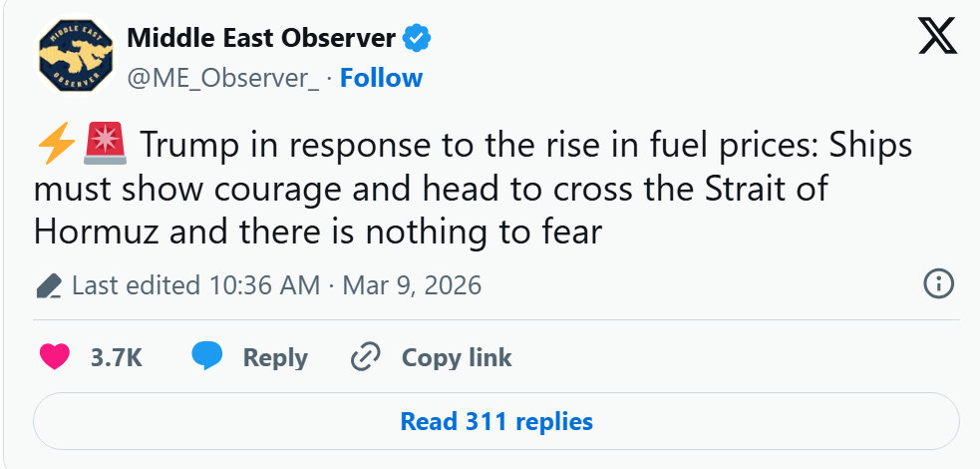This screenshot has height=469, width=980.
Task: Click the edit pencil icon
Action: [x=49, y=285]
